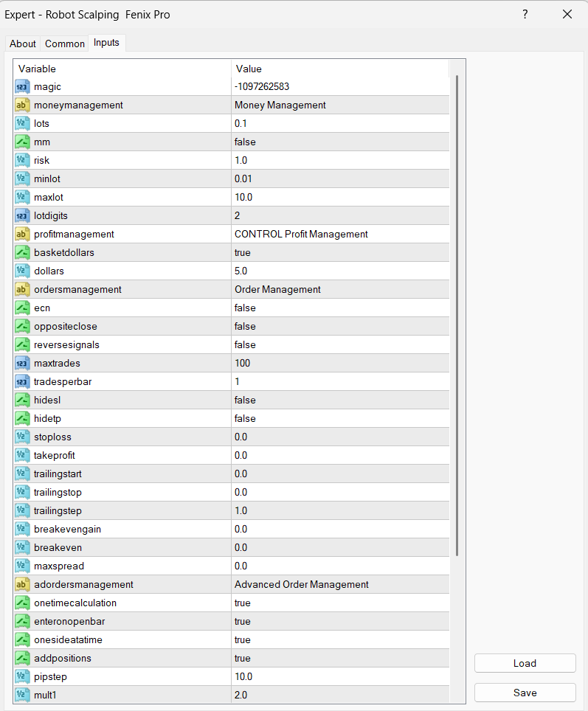588x711 pixels.
Task: Click the integer icon beside tradesperbar
Action: coord(22,382)
